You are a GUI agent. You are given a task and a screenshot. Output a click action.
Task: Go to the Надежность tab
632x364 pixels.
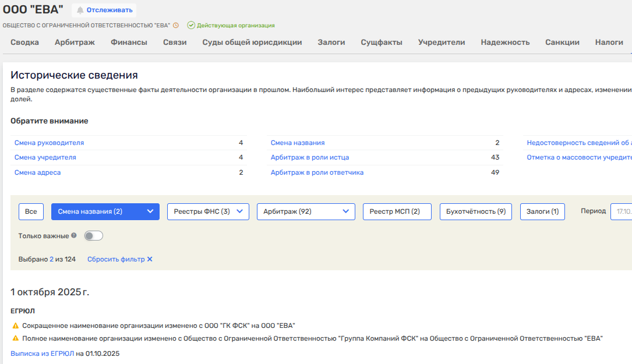(505, 42)
